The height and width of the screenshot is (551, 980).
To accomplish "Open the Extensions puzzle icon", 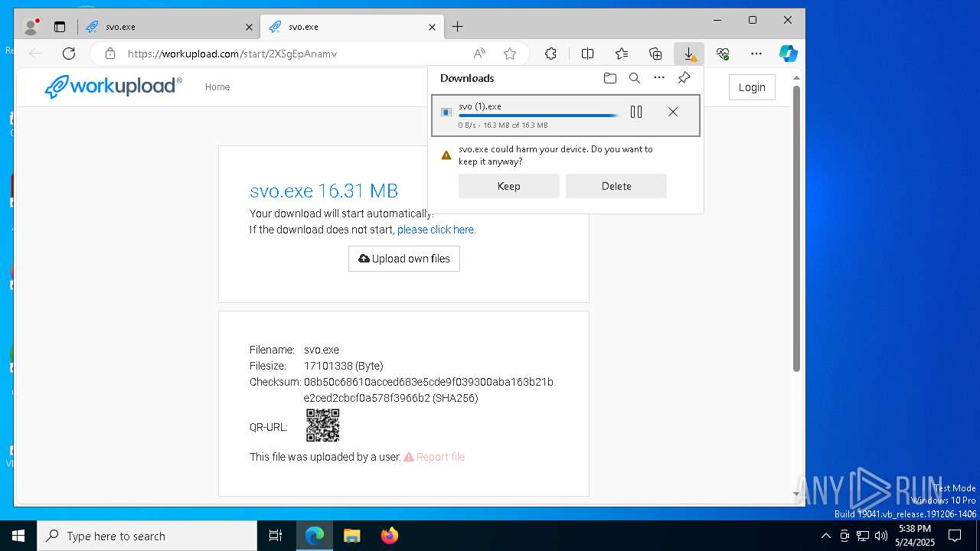I will pos(550,54).
